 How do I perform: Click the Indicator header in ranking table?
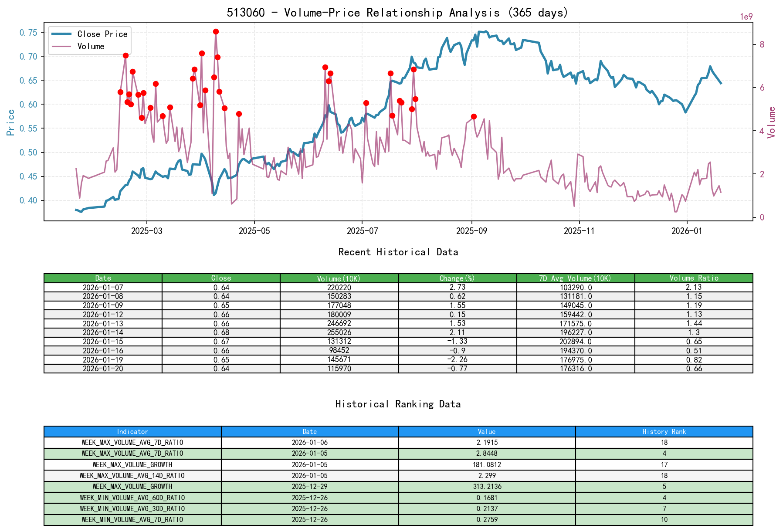[132, 432]
